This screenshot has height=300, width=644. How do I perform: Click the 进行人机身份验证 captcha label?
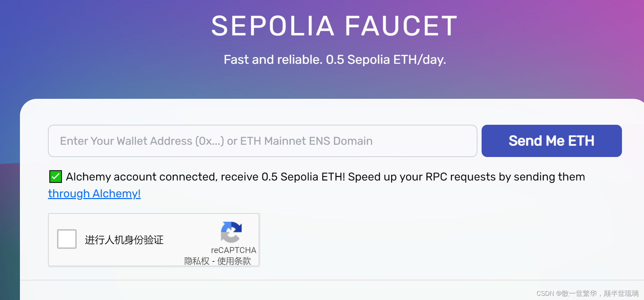124,240
